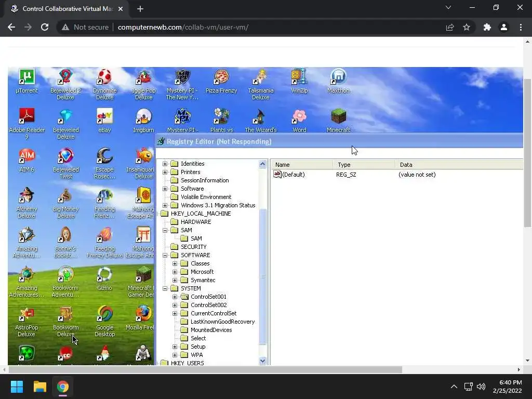532x399 pixels.
Task: Click the Data column header
Action: click(459, 165)
